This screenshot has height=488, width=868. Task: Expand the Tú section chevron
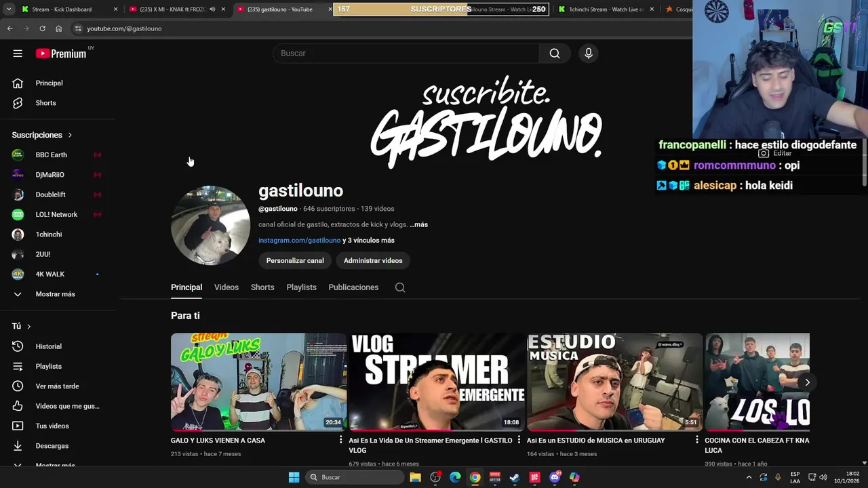28,326
